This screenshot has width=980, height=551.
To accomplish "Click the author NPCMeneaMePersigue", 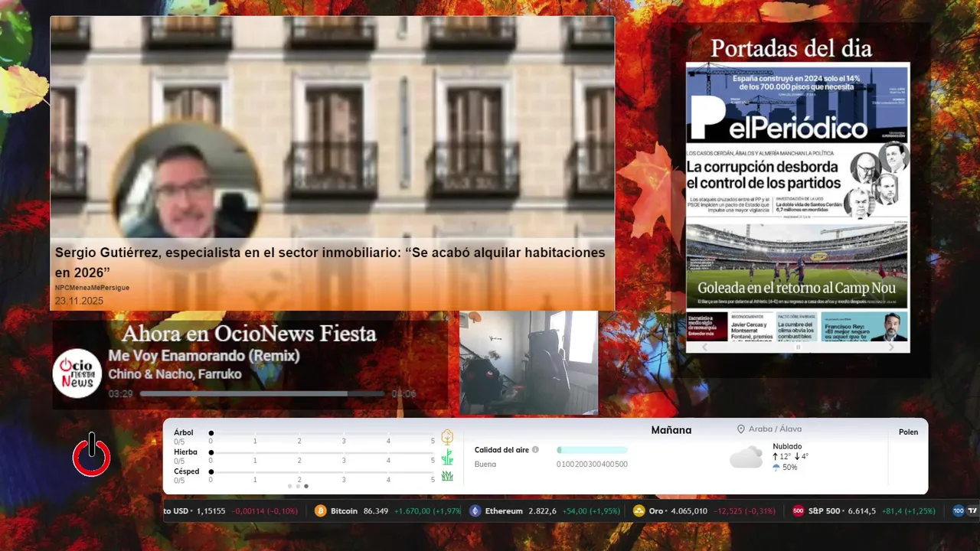I will pos(92,288).
